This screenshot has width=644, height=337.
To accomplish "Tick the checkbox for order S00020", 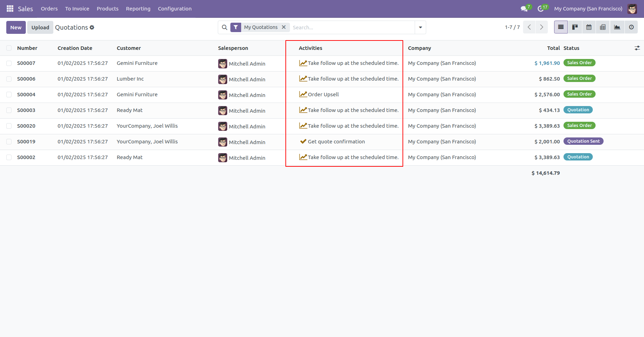I will tap(9, 126).
